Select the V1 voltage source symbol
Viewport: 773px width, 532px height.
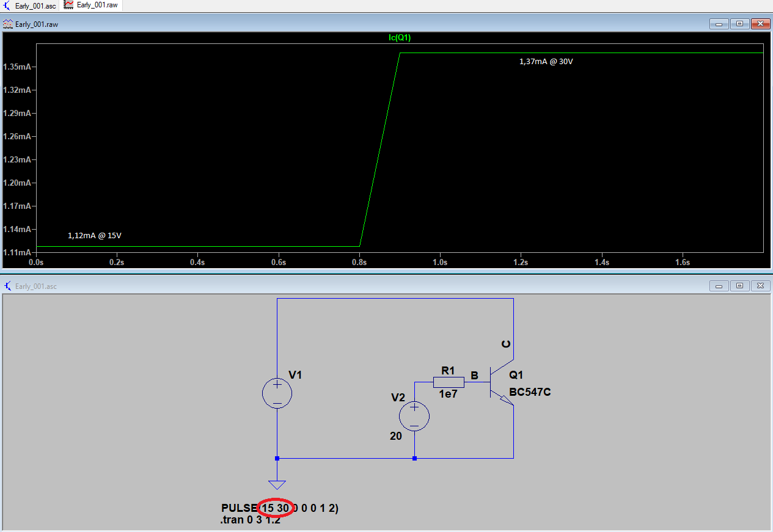[277, 393]
